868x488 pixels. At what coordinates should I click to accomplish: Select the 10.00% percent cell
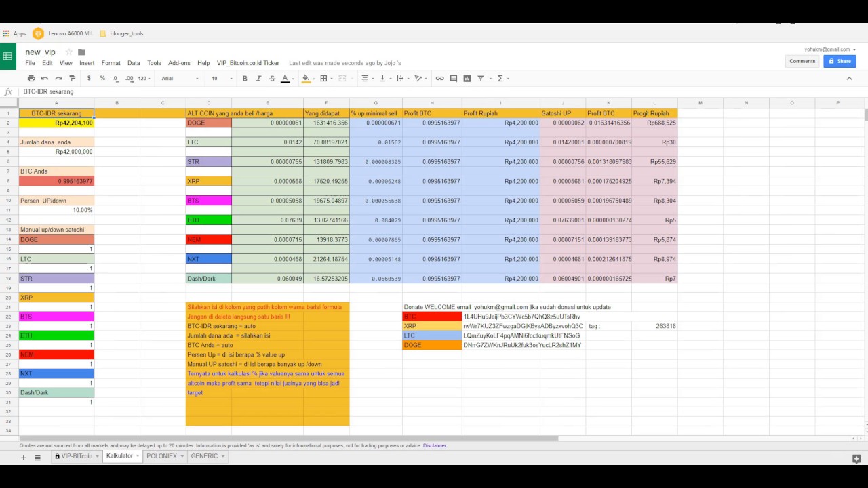(56, 210)
